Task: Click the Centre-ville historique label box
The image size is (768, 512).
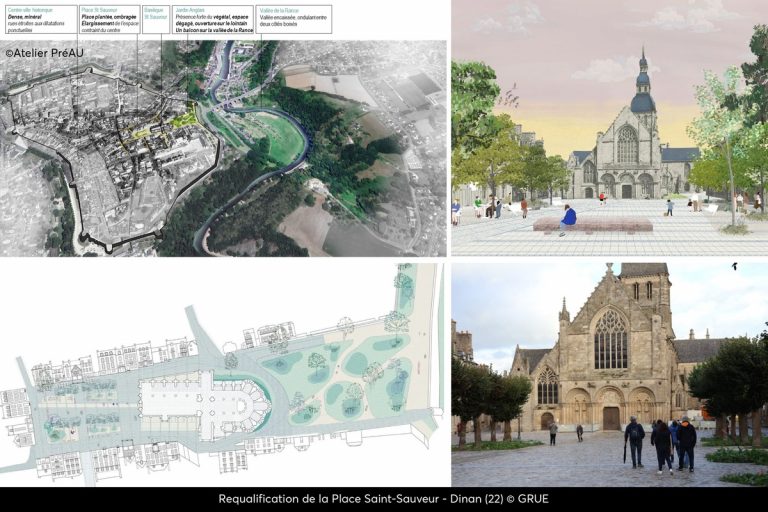Action: click(x=41, y=20)
